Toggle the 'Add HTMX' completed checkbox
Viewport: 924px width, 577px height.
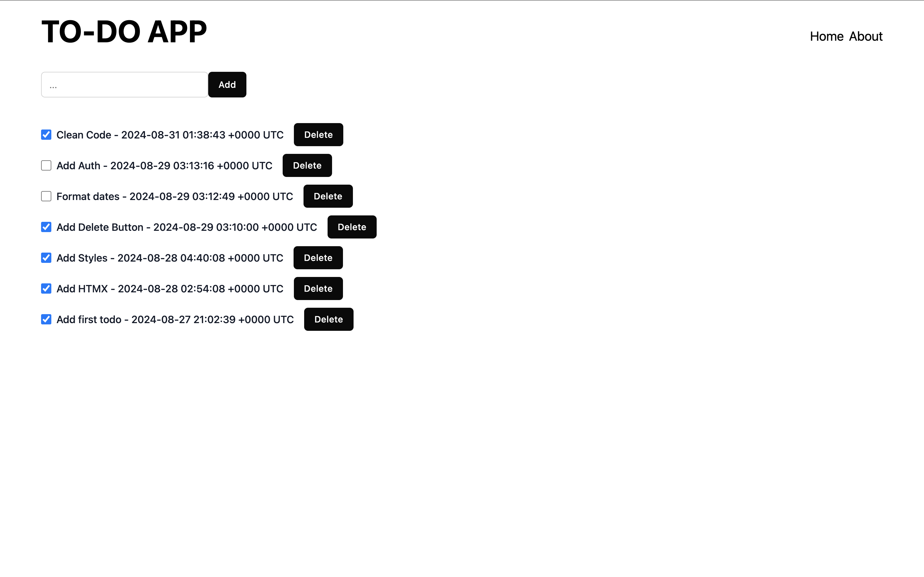[x=47, y=288]
